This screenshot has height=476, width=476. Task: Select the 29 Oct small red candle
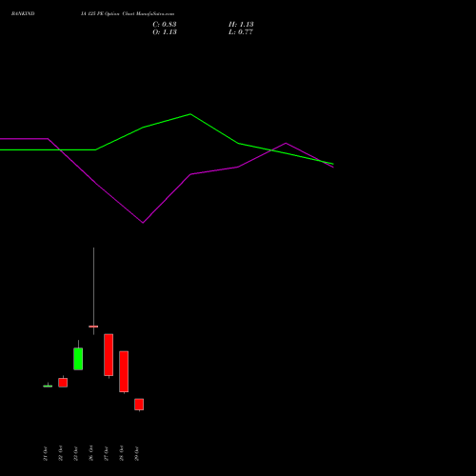pos(139,405)
